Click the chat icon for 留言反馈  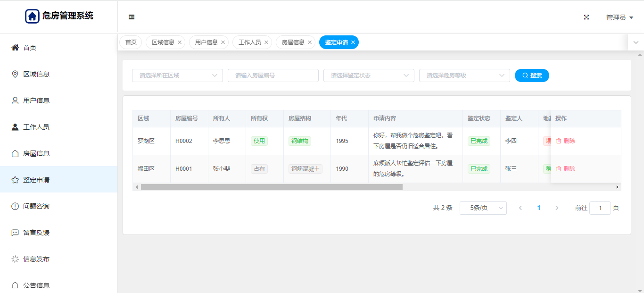point(15,233)
